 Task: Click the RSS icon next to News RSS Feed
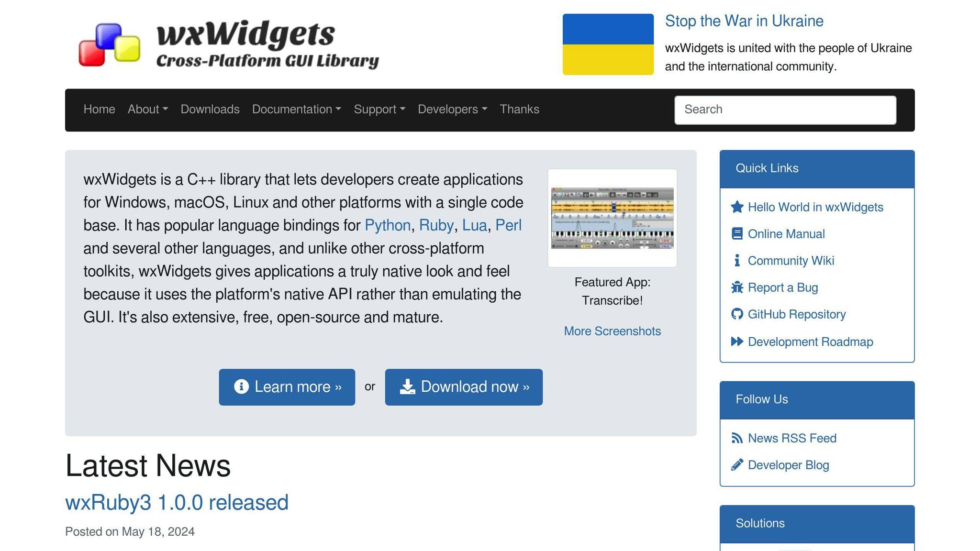(x=737, y=438)
